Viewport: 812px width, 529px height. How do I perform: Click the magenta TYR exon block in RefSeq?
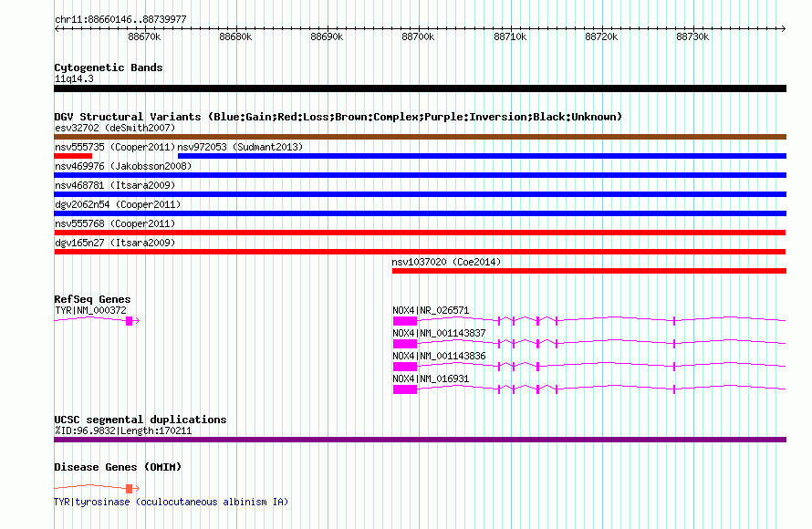(x=130, y=321)
